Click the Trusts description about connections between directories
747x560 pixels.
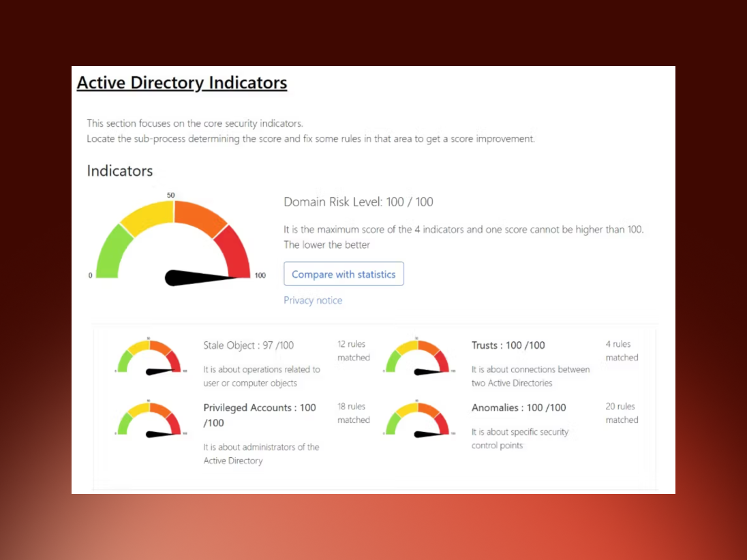point(531,376)
